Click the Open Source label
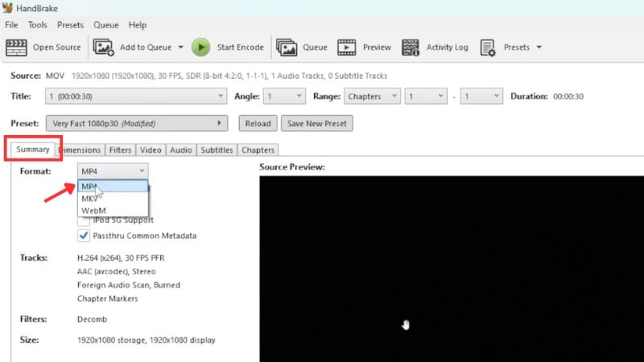644x362 pixels. click(x=56, y=47)
